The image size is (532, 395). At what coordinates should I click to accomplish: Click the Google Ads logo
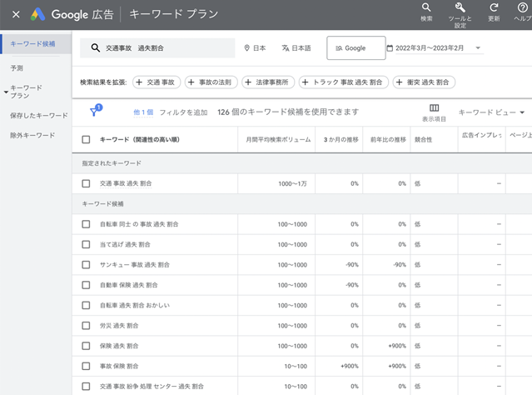[x=37, y=14]
